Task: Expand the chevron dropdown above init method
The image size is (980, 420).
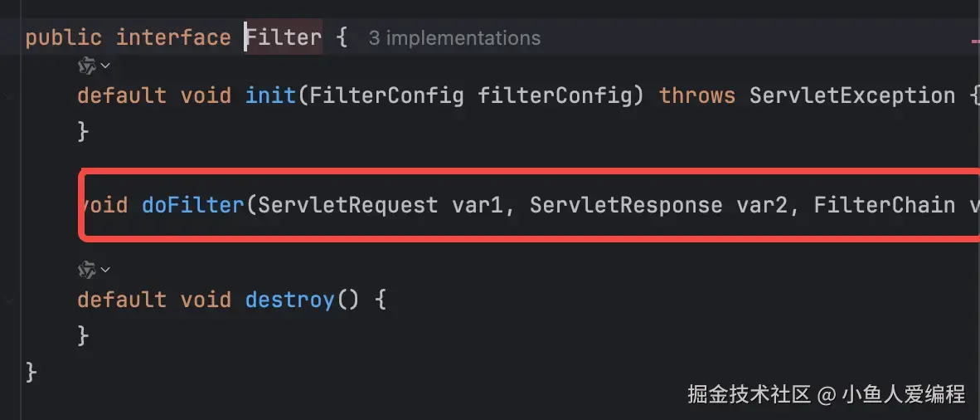Action: [x=106, y=65]
